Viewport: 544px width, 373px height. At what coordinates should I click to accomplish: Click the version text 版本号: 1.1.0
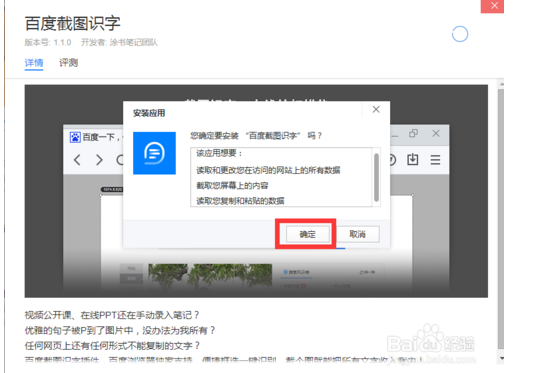[48, 43]
